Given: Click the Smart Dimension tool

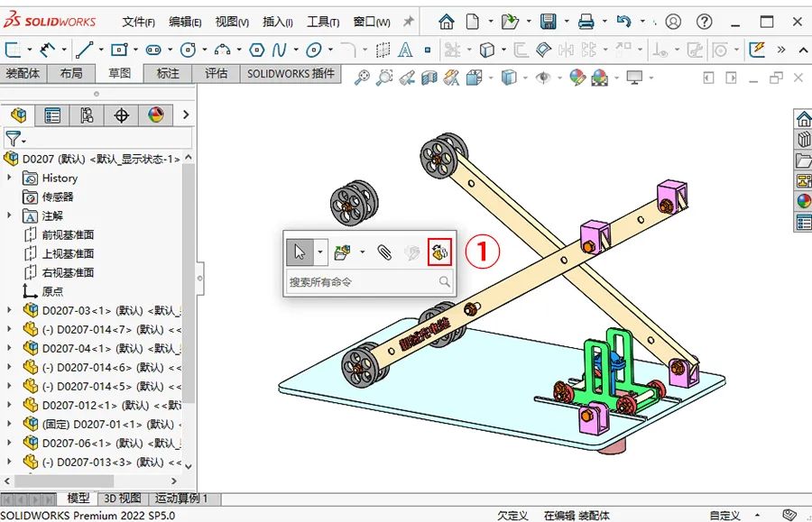Looking at the screenshot, I should click(47, 50).
